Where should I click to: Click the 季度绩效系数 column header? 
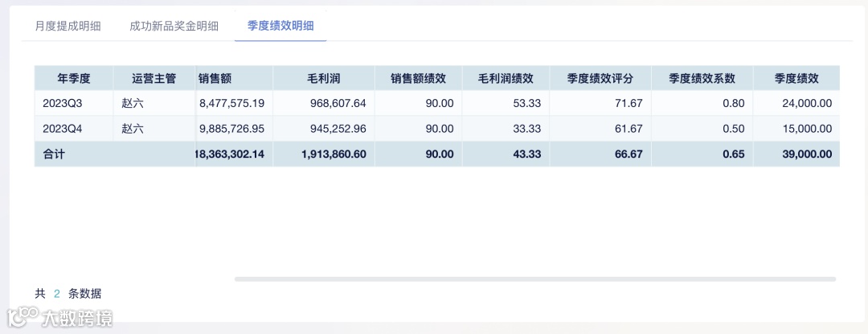click(x=702, y=79)
